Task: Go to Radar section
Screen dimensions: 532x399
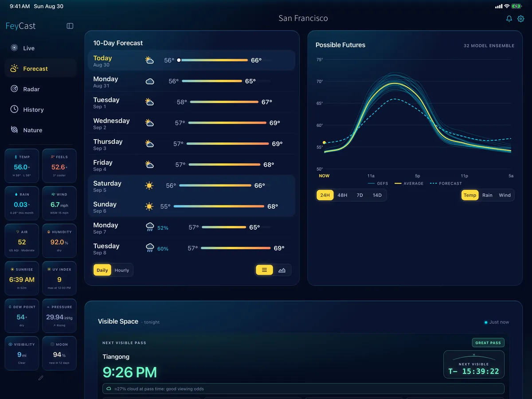Action: 41,89
